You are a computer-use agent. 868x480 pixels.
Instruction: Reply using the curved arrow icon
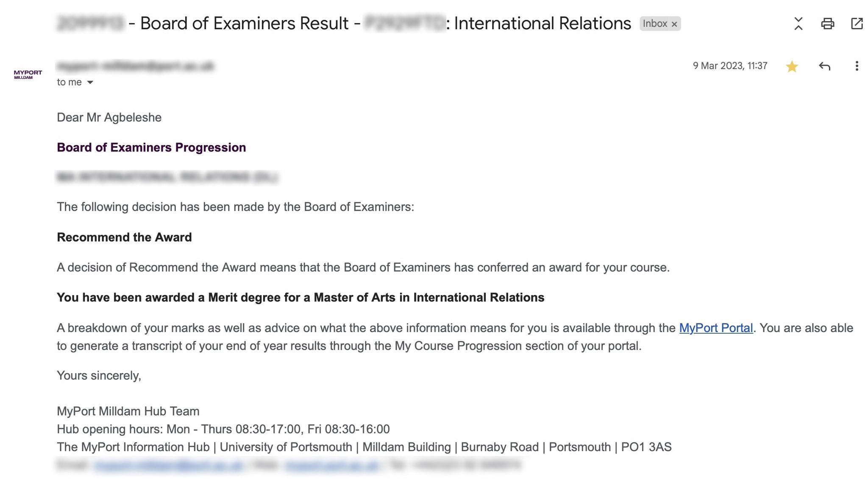tap(824, 66)
